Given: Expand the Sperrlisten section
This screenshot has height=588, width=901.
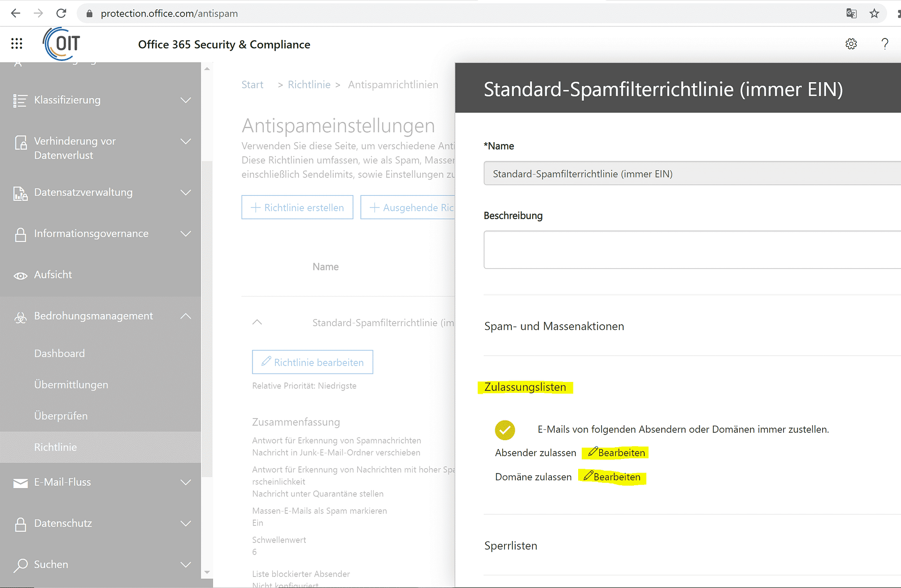Looking at the screenshot, I should coord(511,546).
